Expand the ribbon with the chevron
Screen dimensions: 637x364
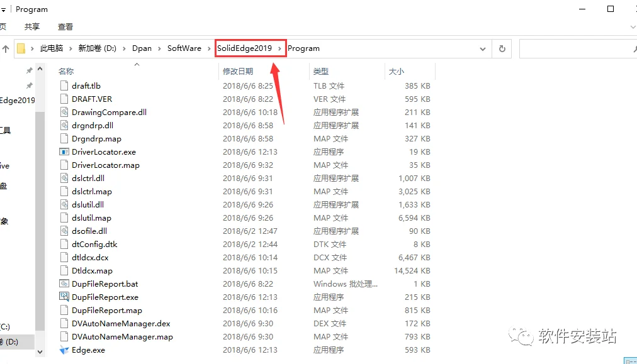[x=632, y=27]
